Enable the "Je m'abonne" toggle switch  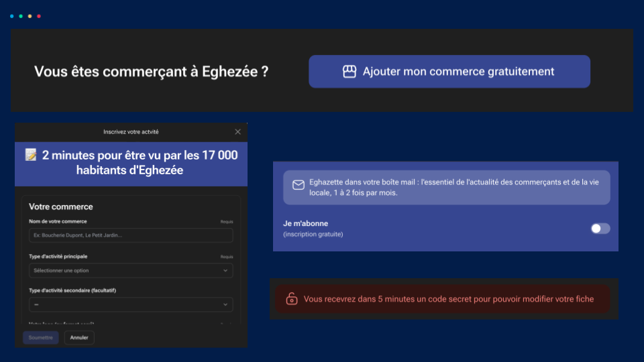tap(600, 229)
